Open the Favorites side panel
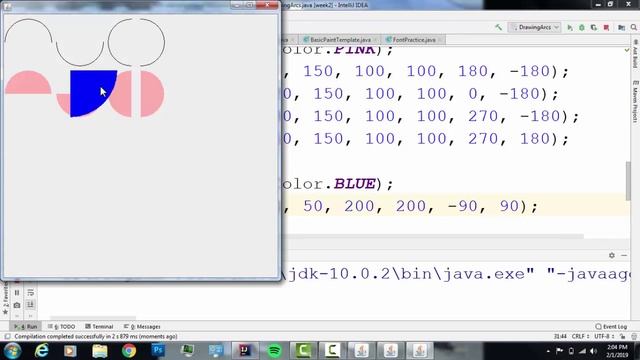640x360 pixels. click(x=5, y=298)
